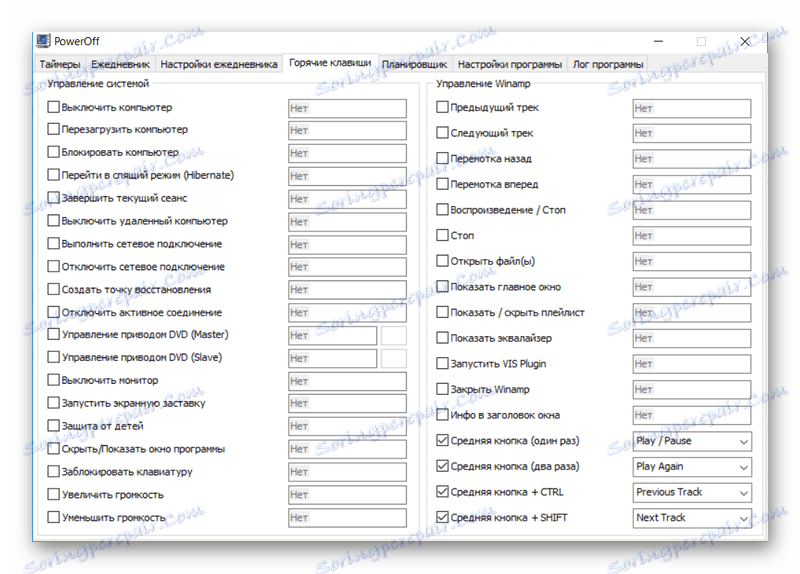Tick the Выключить монитор checkbox
The width and height of the screenshot is (800, 574).
[x=54, y=380]
